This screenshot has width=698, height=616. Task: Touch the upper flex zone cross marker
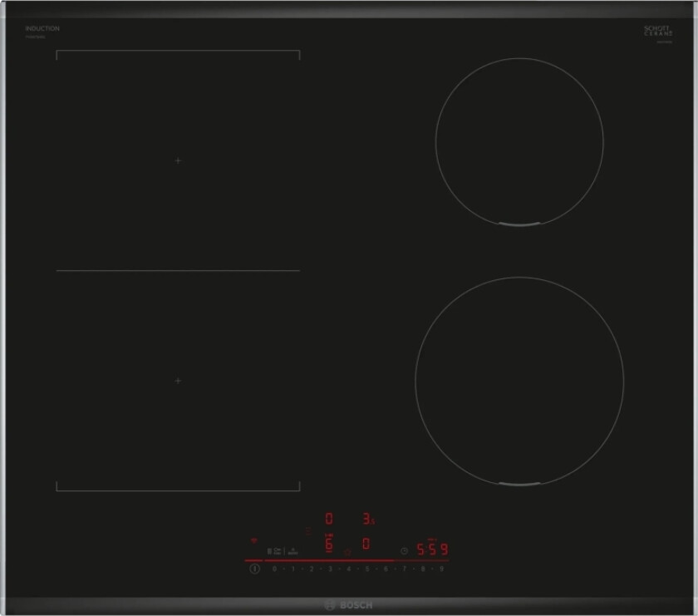point(178,160)
